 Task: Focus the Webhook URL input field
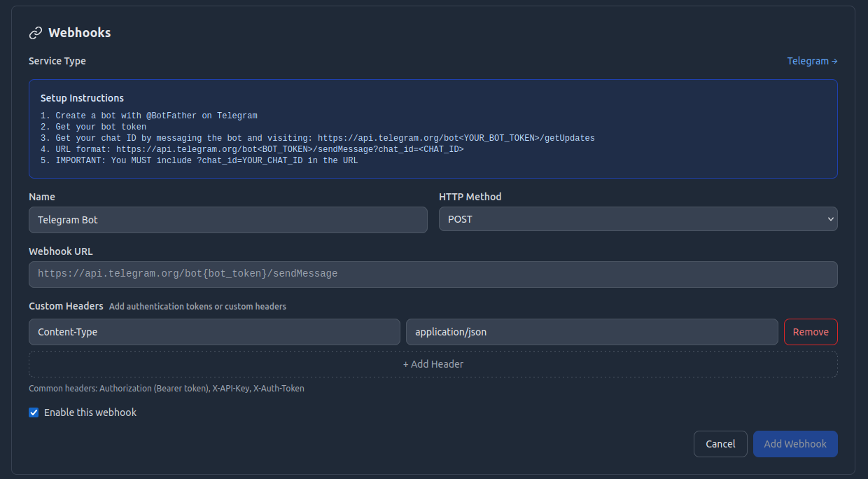point(433,274)
